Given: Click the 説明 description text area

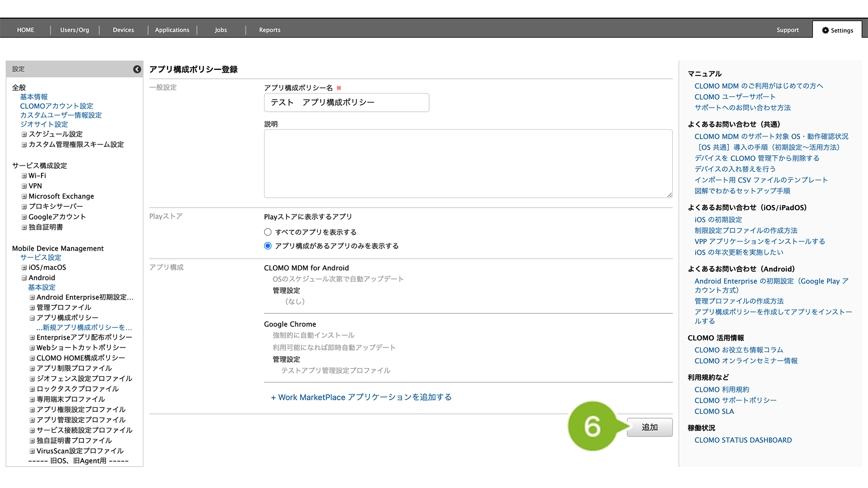Looking at the screenshot, I should tap(468, 163).
